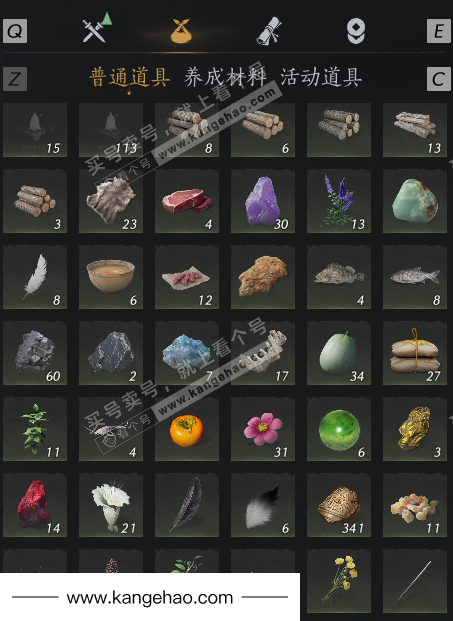This screenshot has width=453, height=621.
Task: Click the Z key sub-tab button
Action: tap(15, 79)
